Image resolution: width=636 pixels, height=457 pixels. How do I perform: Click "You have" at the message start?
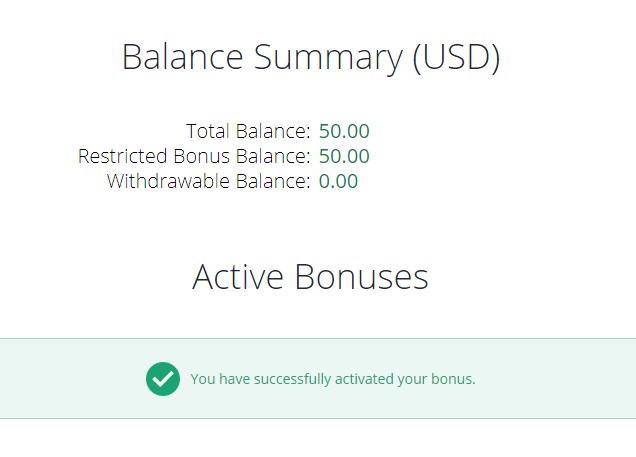pyautogui.click(x=218, y=380)
